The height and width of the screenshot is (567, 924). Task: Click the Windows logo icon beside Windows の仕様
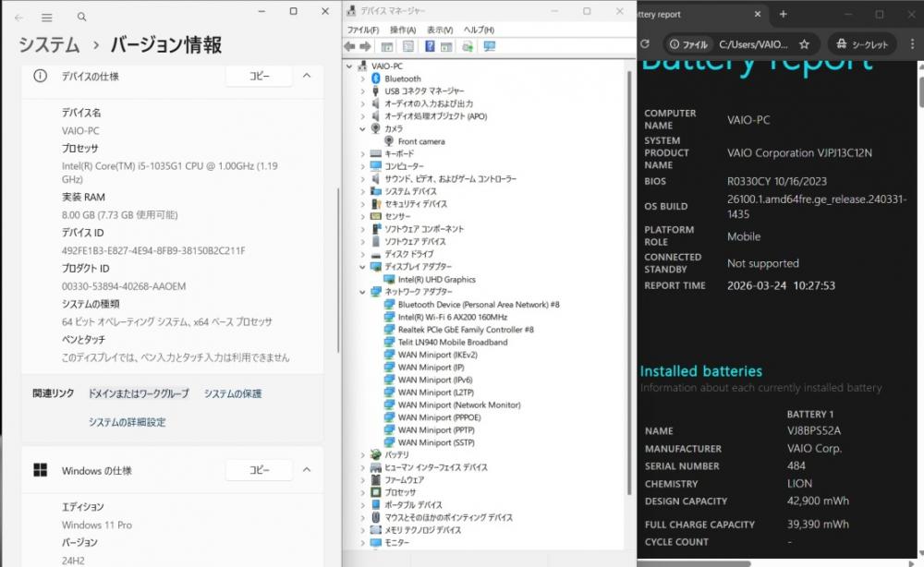coord(40,470)
